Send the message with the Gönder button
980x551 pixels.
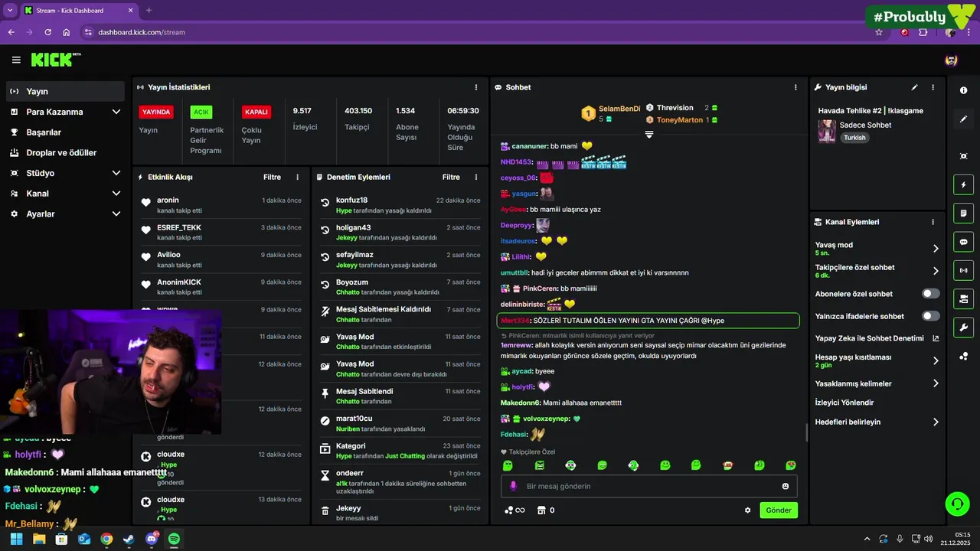tap(779, 510)
